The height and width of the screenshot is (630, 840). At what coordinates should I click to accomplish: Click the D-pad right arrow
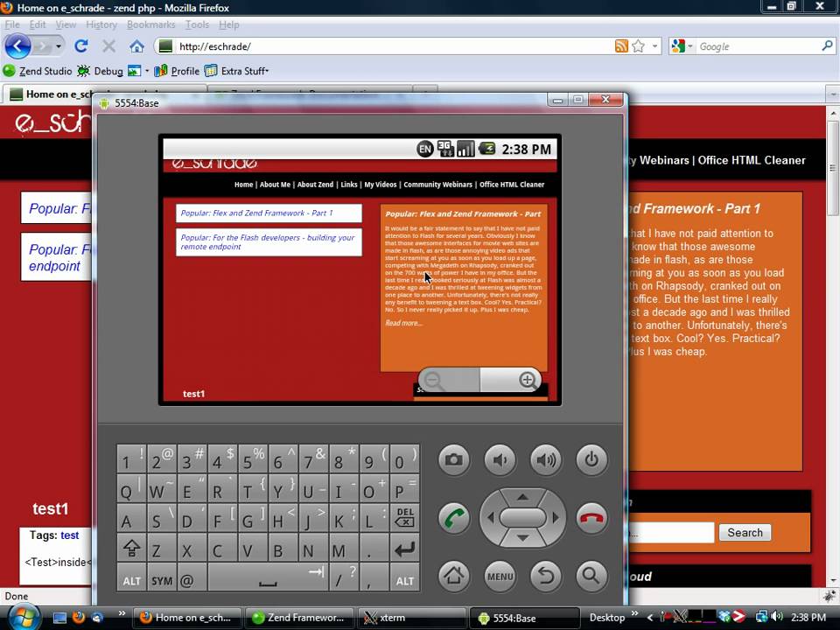556,517
